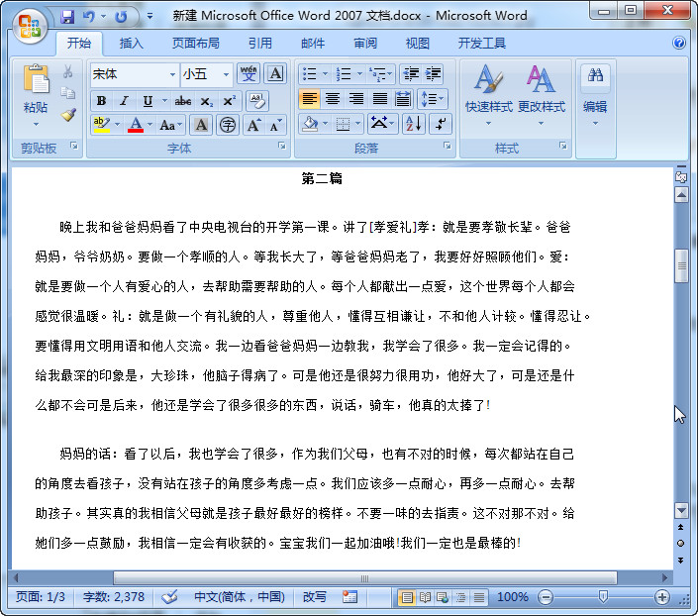Image resolution: width=698 pixels, height=616 pixels.
Task: Switch to the 页面布局 tab
Action: click(196, 44)
